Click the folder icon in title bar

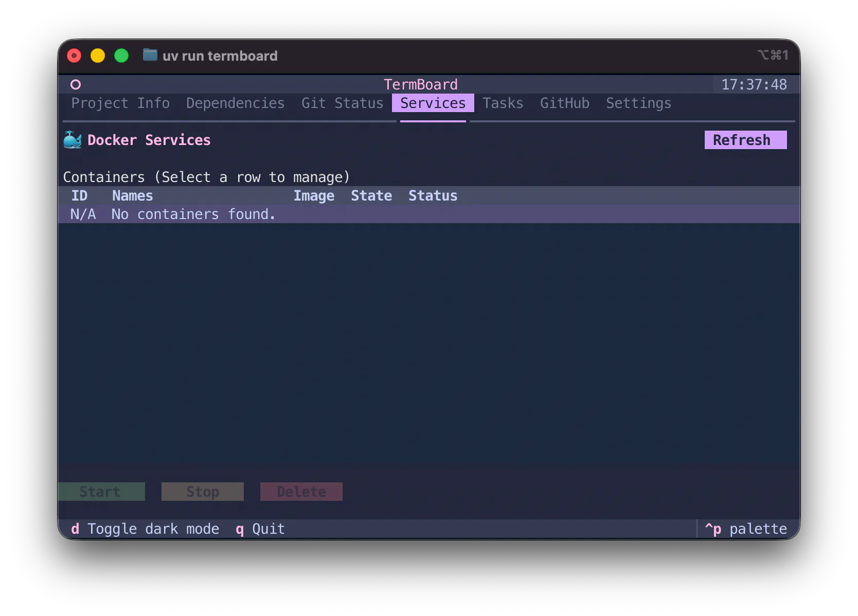coord(150,55)
